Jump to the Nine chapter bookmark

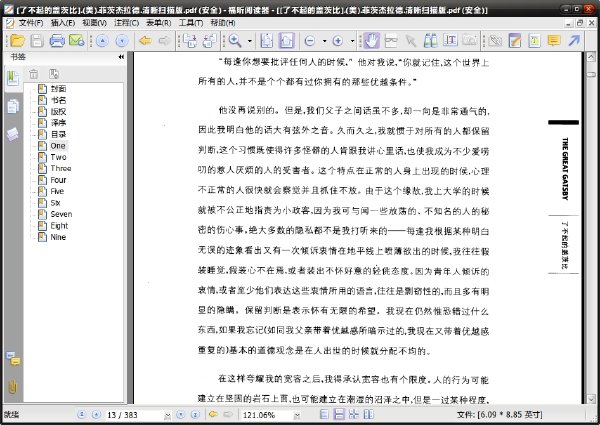click(58, 237)
